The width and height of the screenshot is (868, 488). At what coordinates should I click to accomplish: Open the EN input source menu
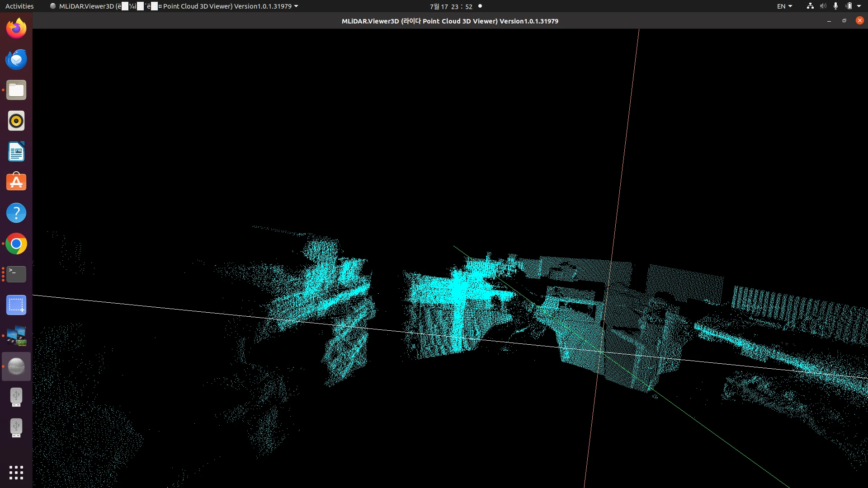click(x=784, y=6)
